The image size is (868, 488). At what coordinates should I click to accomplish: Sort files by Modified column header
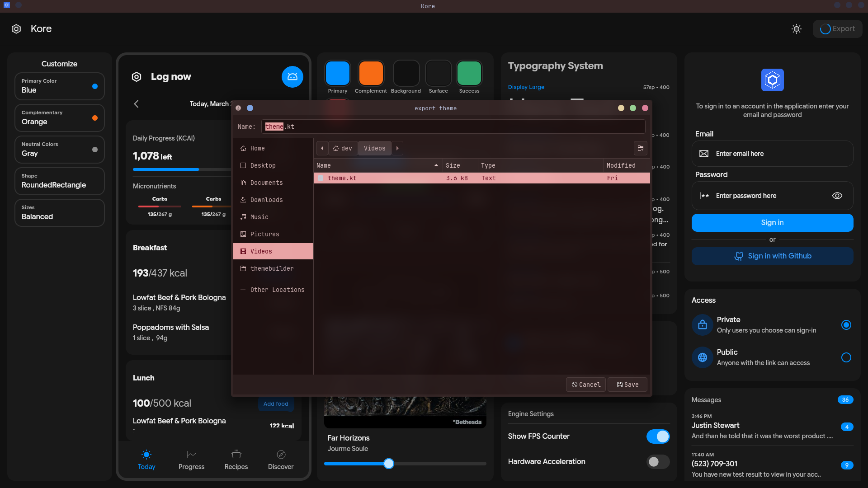(627, 165)
